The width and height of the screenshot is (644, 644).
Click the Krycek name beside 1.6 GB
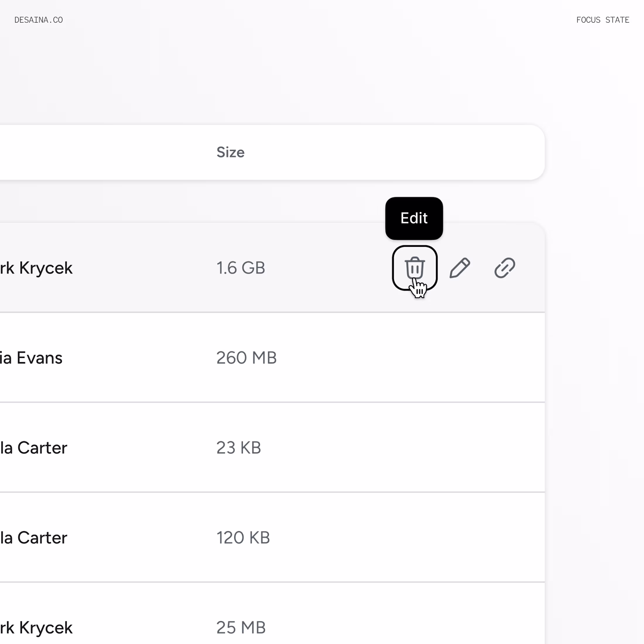[x=37, y=268]
